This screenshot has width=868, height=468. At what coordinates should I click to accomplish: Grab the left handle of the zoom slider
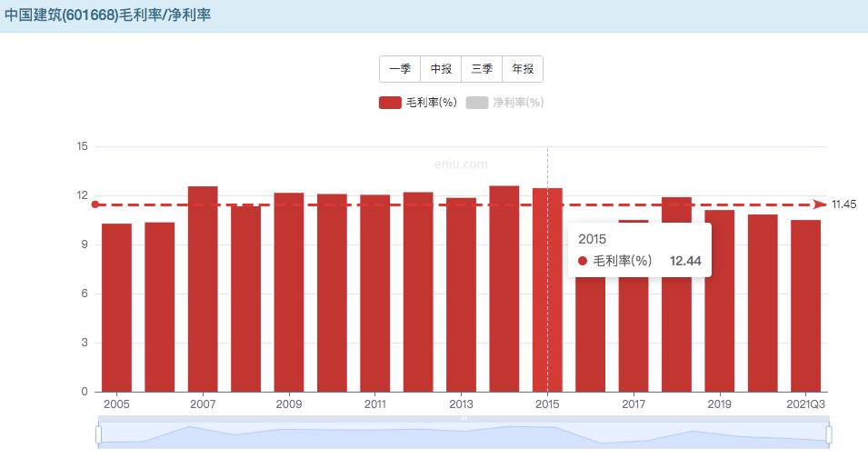(98, 434)
